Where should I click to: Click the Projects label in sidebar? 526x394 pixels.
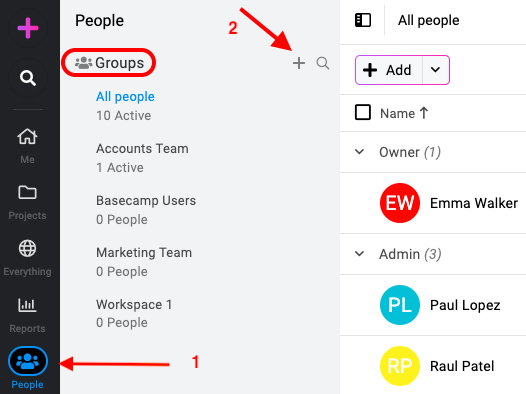point(28,216)
